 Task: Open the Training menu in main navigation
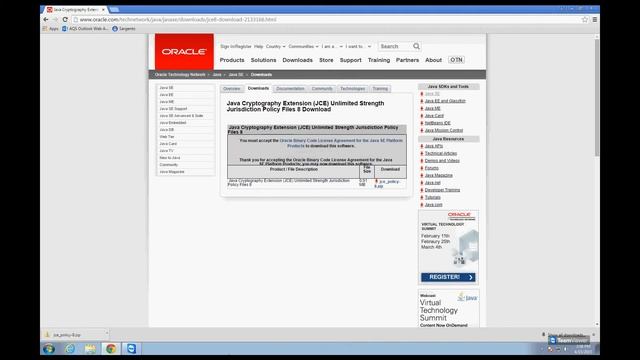point(379,60)
